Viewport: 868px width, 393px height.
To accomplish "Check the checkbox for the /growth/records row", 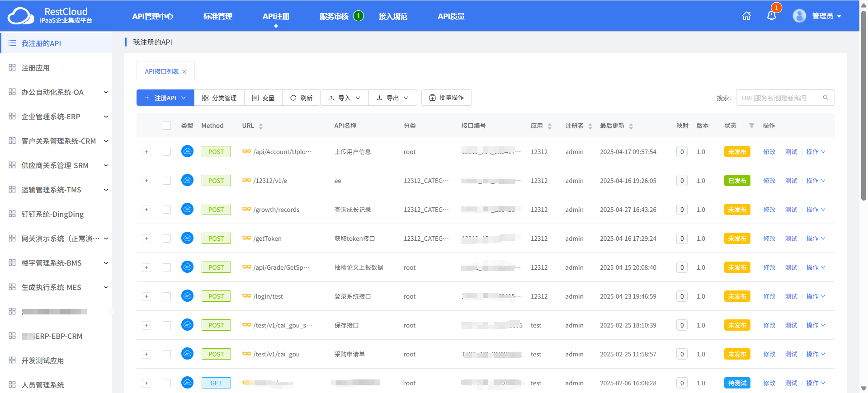I will click(x=167, y=210).
